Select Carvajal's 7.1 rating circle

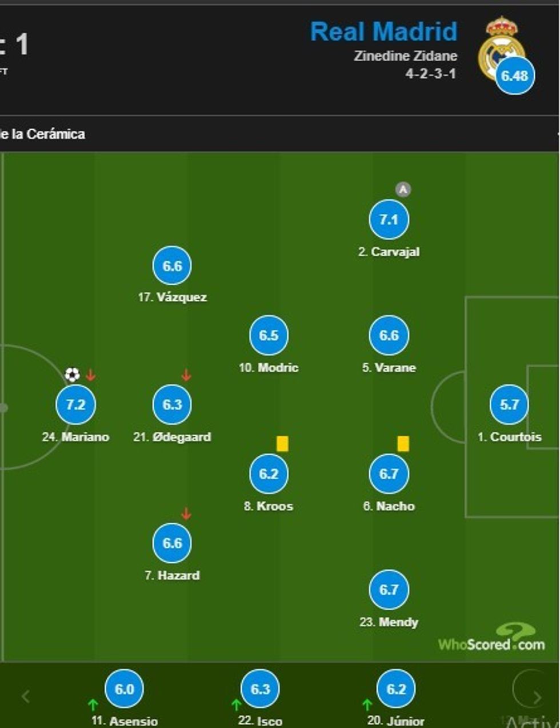389,219
